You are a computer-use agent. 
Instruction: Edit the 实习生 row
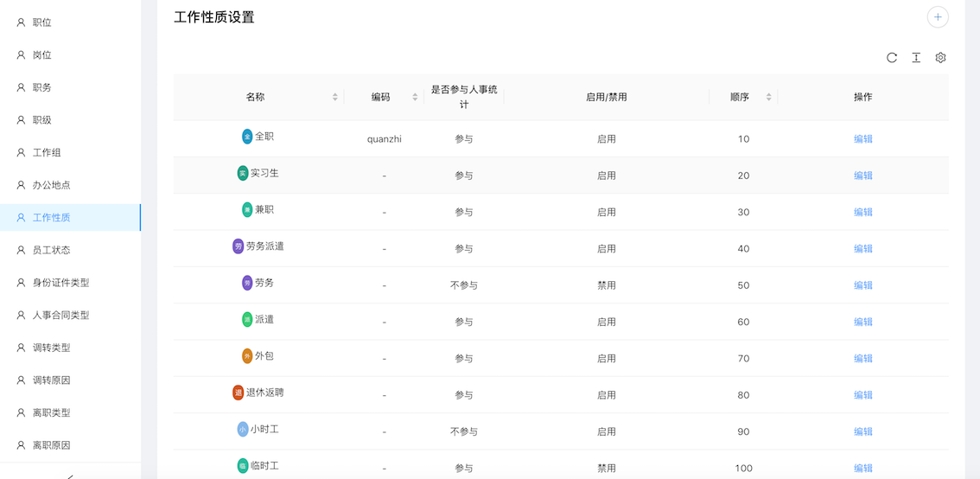coord(862,176)
